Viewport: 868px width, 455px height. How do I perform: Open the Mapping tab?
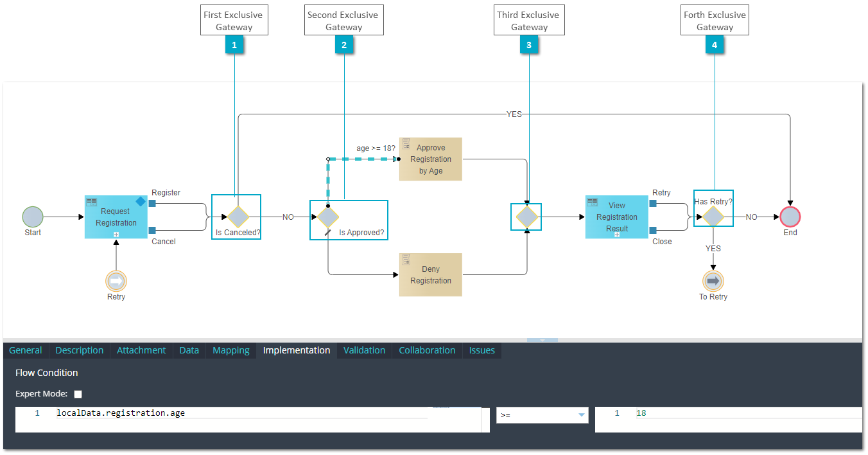(x=231, y=350)
